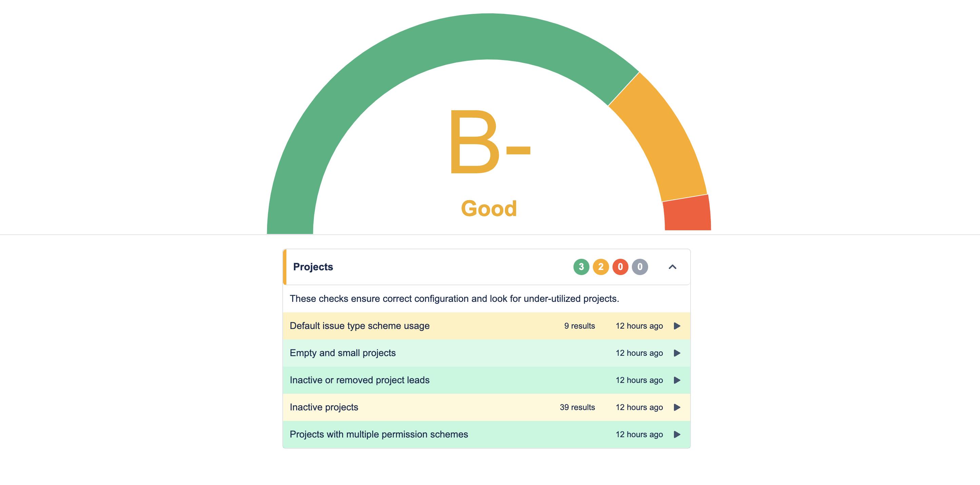
Task: Click the red badge showing 0
Action: point(620,267)
